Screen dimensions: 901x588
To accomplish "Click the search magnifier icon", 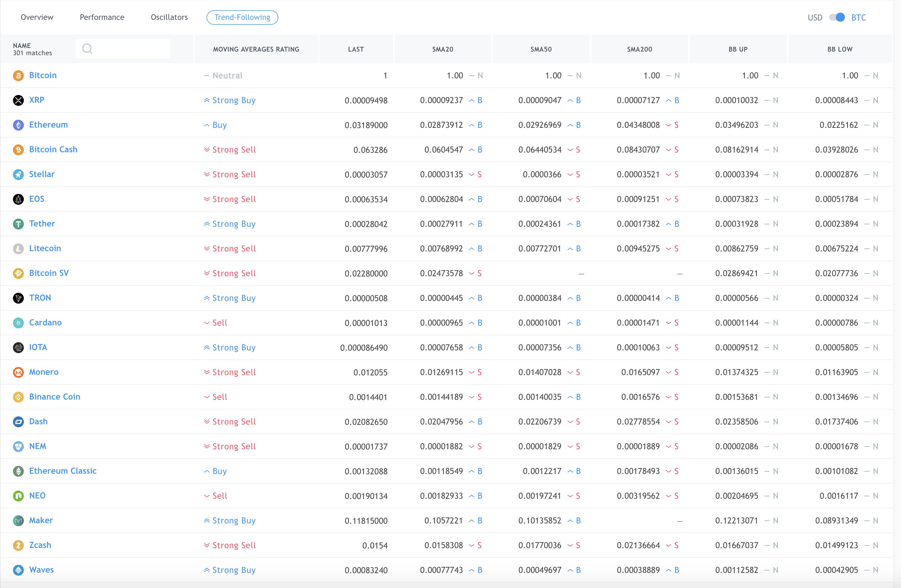I will tap(87, 49).
